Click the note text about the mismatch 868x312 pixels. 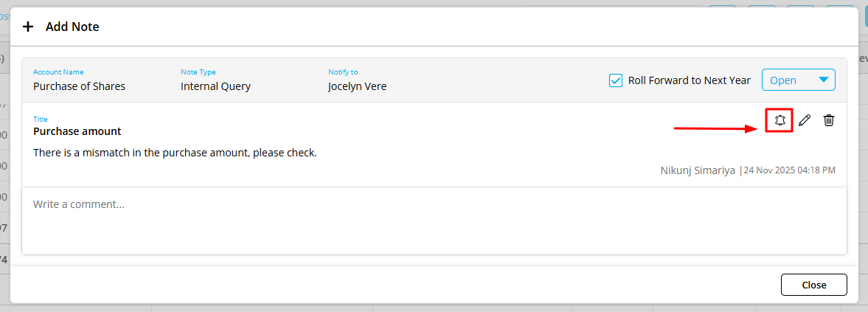(175, 153)
